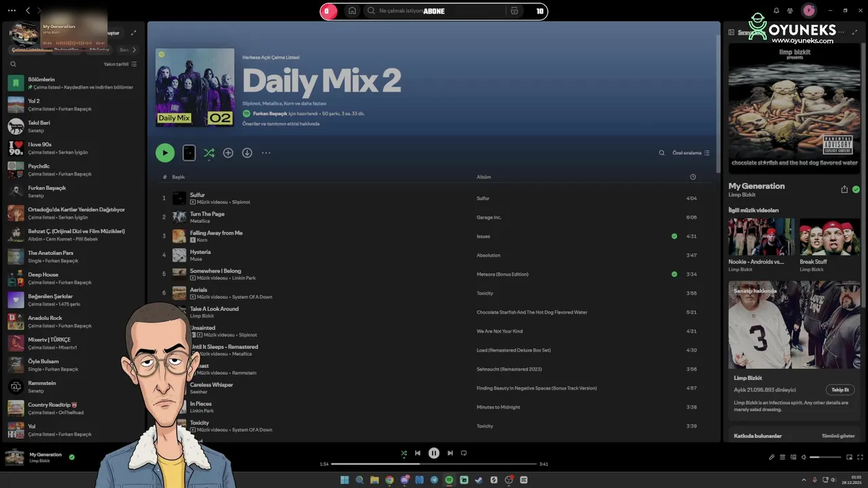Click Öneriler ve tanıtımın etkisi hakkında link
The height and width of the screenshot is (488, 868).
click(281, 124)
